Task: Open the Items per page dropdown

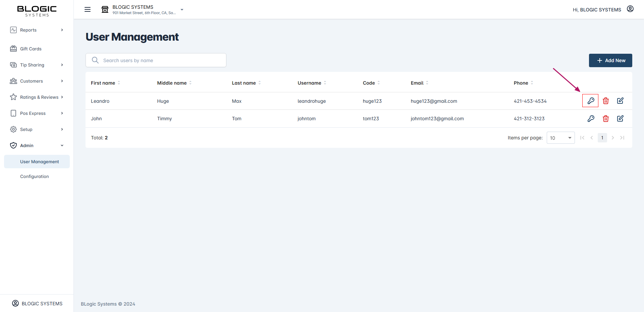Action: click(560, 138)
